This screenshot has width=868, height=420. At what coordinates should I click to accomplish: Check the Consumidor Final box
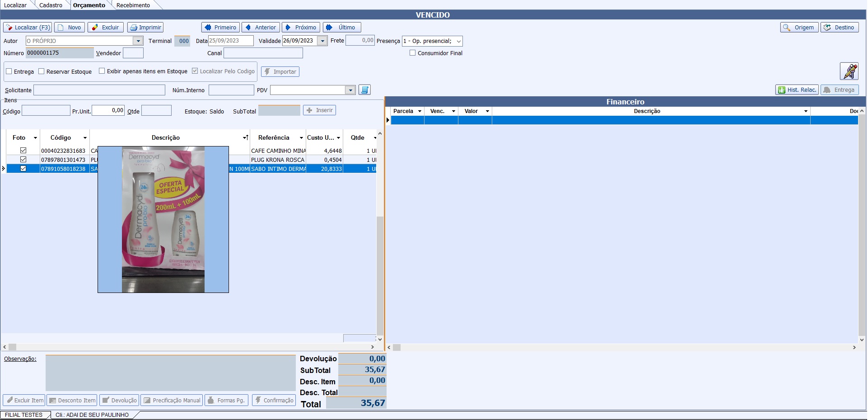coord(413,53)
